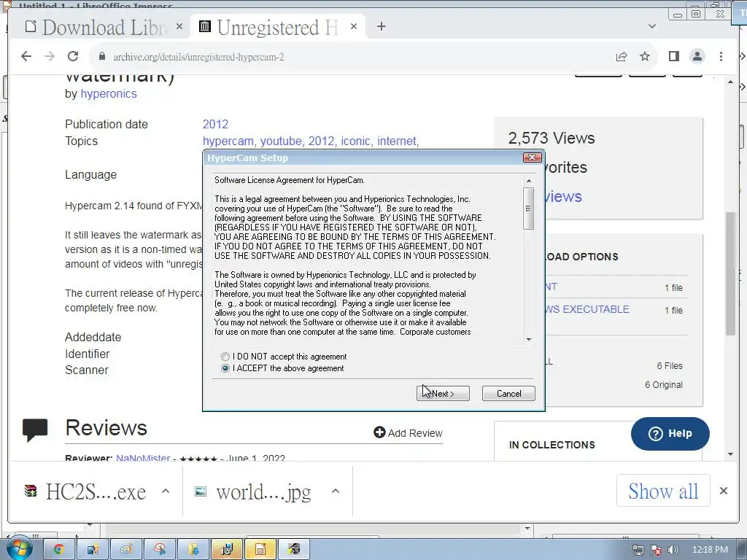Click the world jpg file icon in downloads bar
The height and width of the screenshot is (560, 747).
tap(201, 491)
